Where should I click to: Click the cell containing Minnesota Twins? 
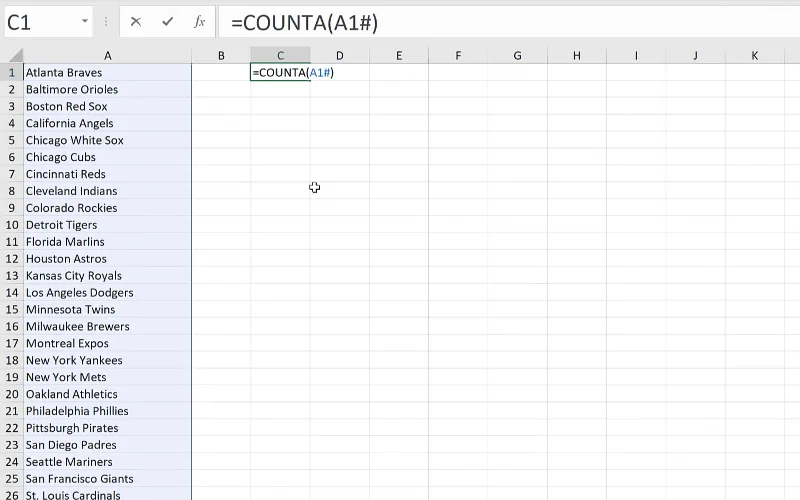pos(108,309)
